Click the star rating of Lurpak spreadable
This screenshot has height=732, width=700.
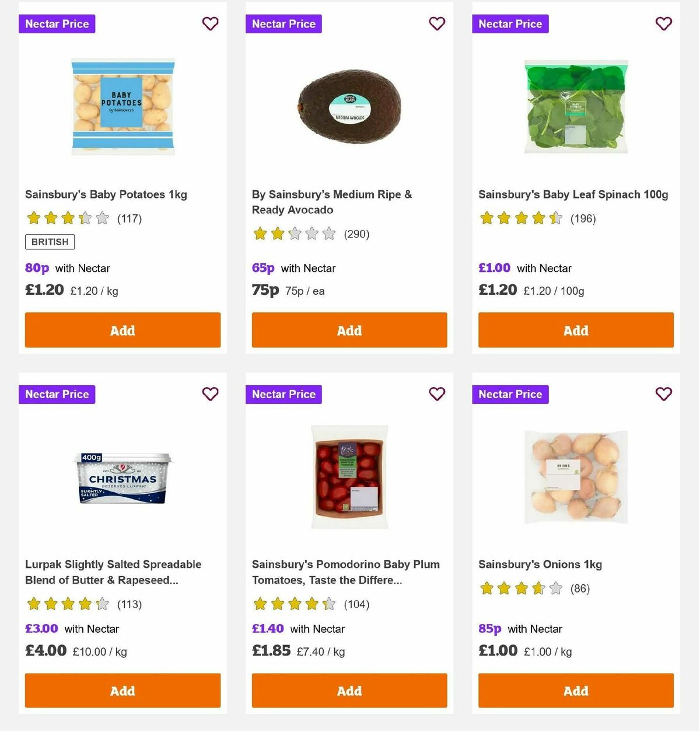point(67,604)
